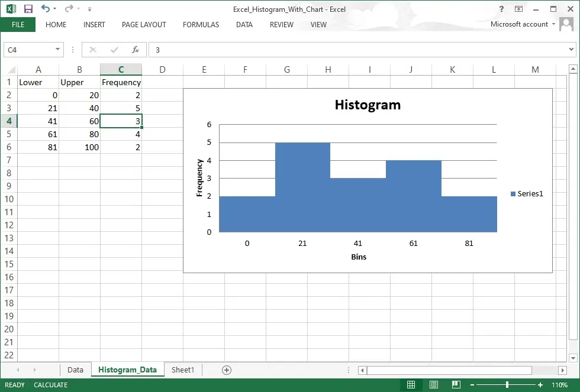This screenshot has height=392, width=580.
Task: Click the zoom slider handle
Action: point(507,385)
